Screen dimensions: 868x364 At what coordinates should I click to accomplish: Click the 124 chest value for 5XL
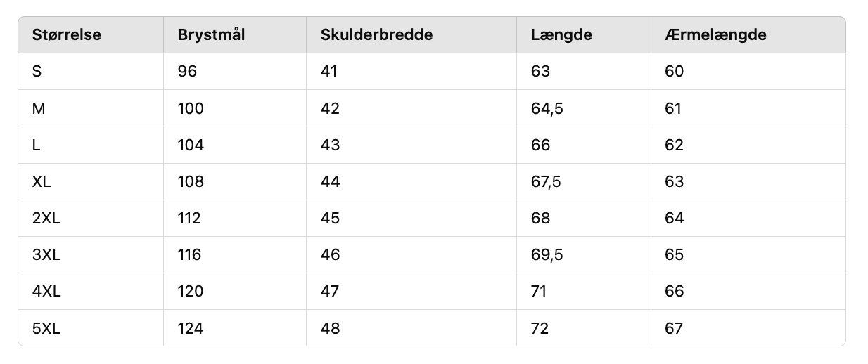tap(191, 328)
